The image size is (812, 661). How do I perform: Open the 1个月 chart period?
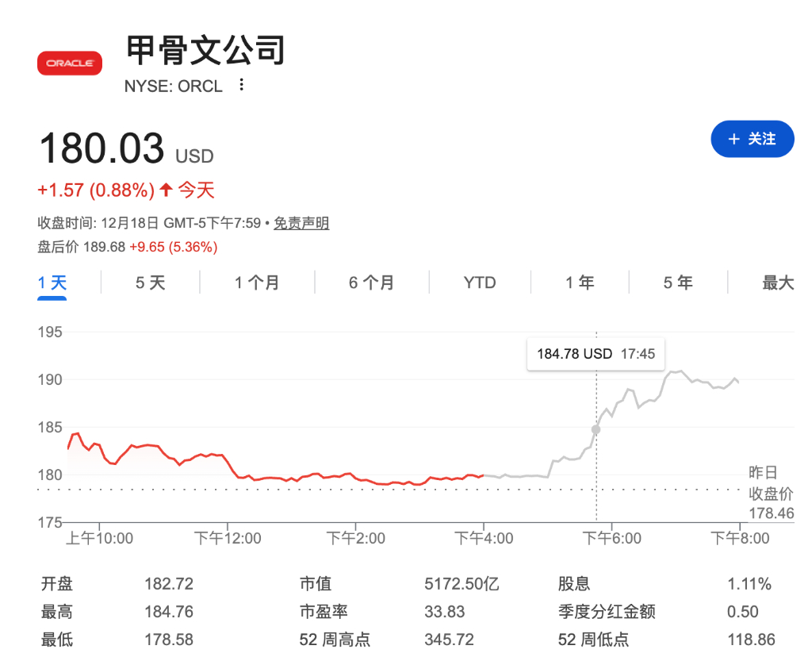coord(257,282)
